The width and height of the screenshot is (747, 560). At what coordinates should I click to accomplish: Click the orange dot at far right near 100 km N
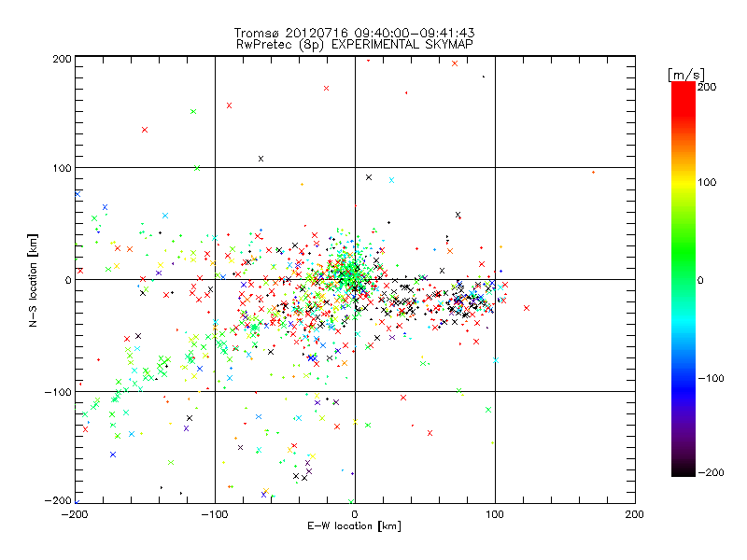click(x=593, y=173)
